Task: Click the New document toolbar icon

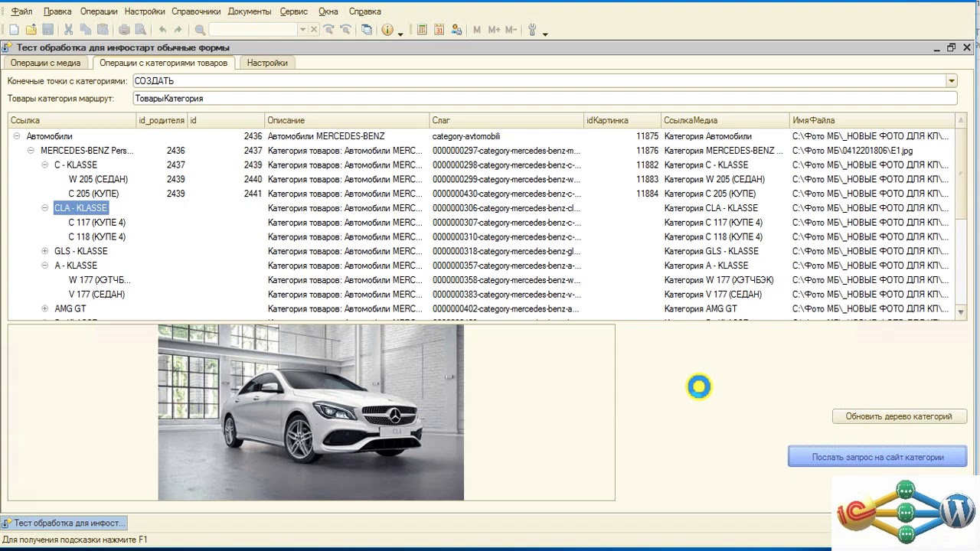Action: (14, 30)
